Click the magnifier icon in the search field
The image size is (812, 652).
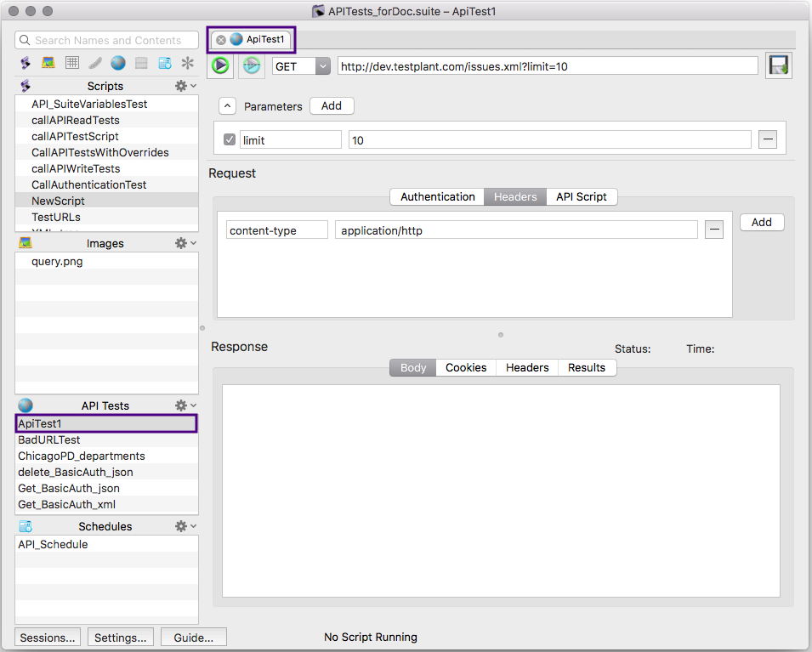(x=25, y=40)
